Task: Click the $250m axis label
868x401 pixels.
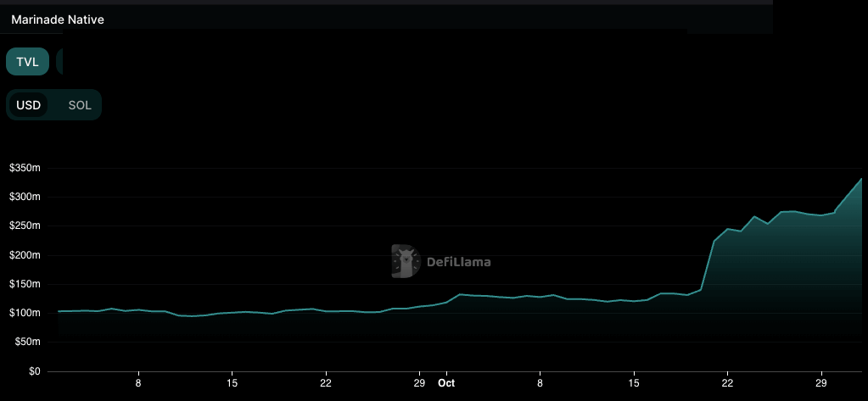Action: [x=25, y=226]
